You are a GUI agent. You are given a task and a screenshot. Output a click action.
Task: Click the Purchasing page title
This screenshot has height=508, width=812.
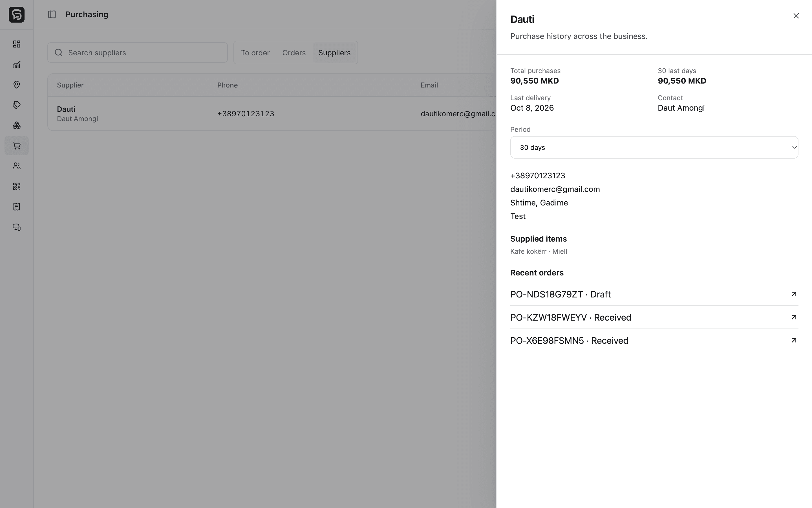click(87, 14)
